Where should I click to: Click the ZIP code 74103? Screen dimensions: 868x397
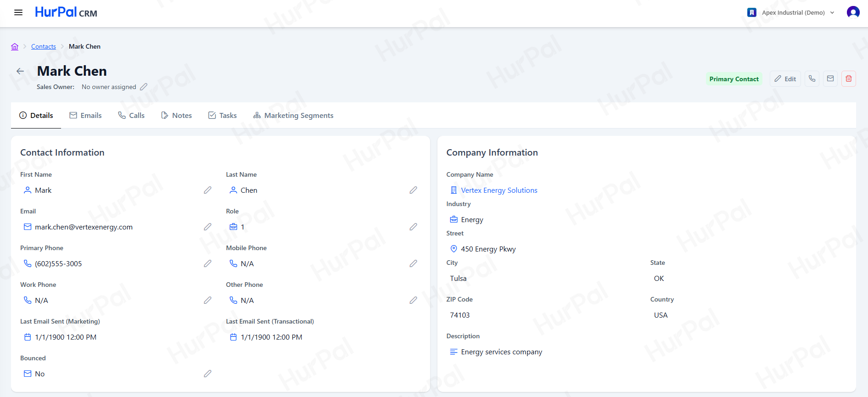click(460, 315)
